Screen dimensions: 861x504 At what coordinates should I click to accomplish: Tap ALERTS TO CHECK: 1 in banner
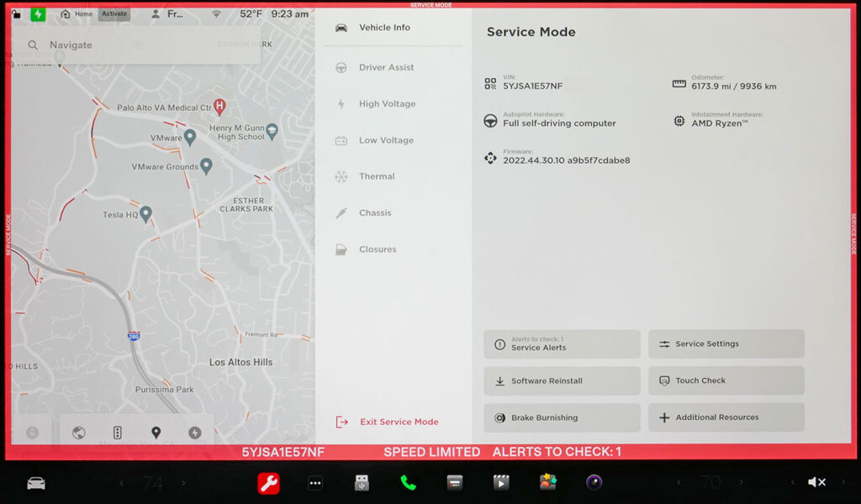click(557, 452)
